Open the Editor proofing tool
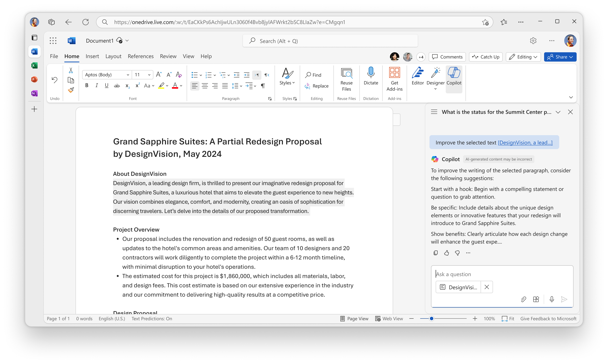The height and width of the screenshot is (364, 608). coord(418,76)
